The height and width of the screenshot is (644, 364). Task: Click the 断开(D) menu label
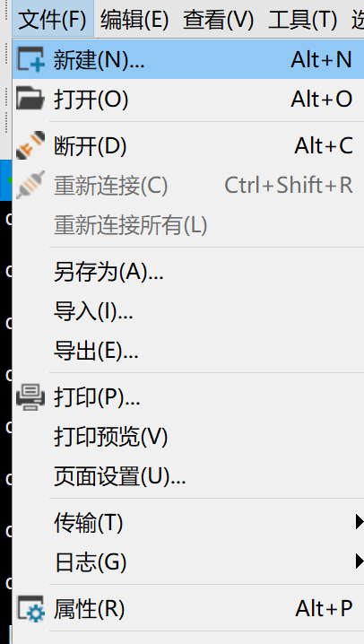coord(91,146)
